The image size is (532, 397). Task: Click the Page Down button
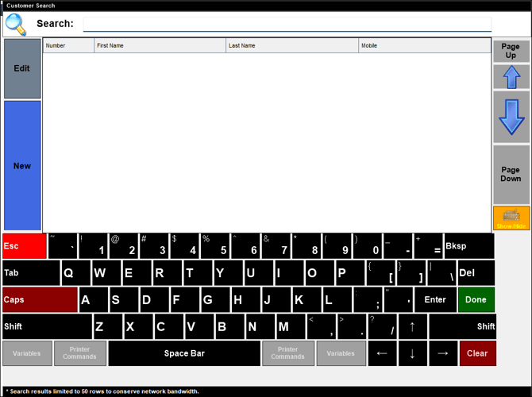pyautogui.click(x=511, y=175)
